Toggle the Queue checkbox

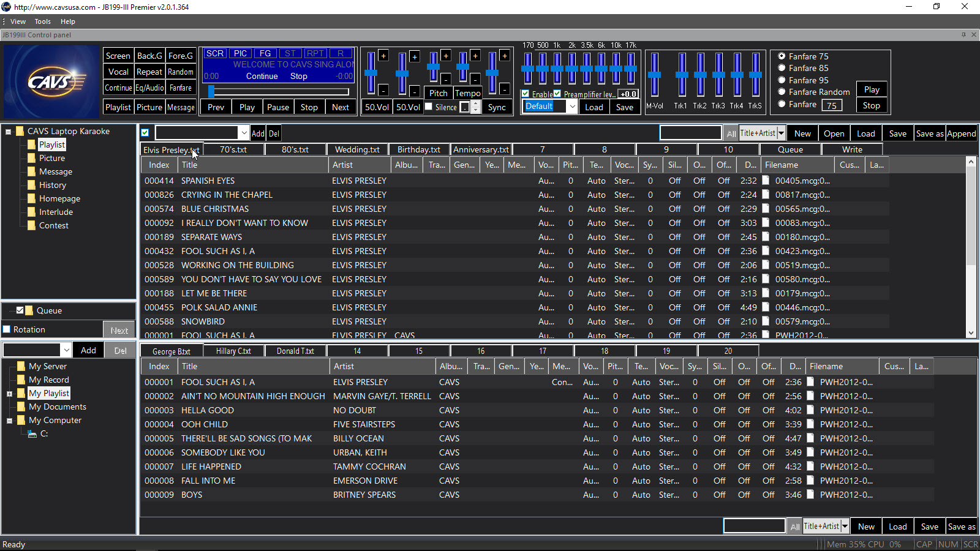point(20,310)
